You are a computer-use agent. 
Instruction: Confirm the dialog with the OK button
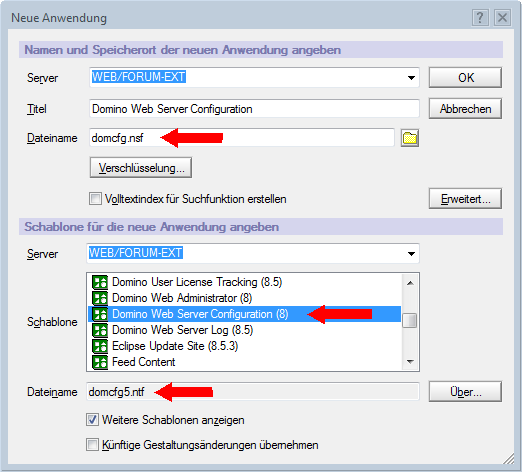[465, 78]
